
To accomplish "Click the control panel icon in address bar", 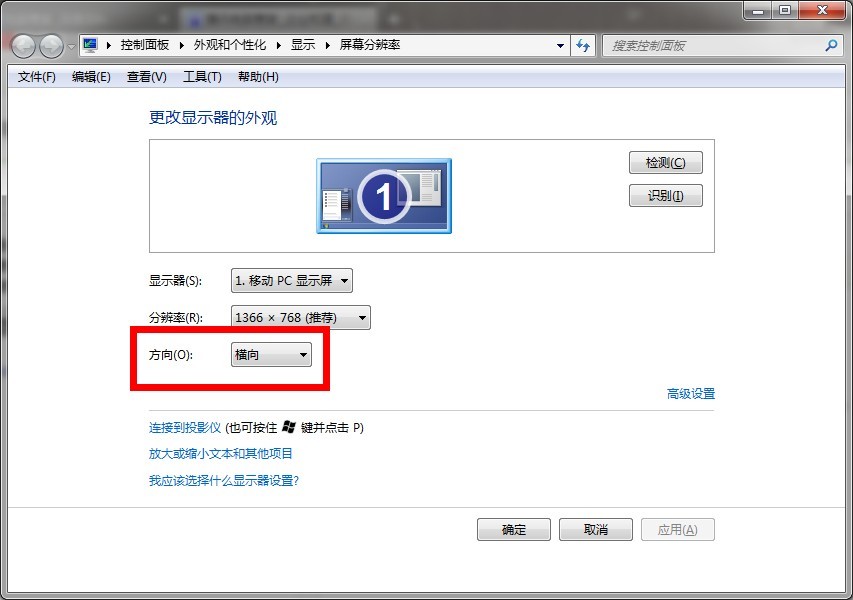I will (90, 45).
